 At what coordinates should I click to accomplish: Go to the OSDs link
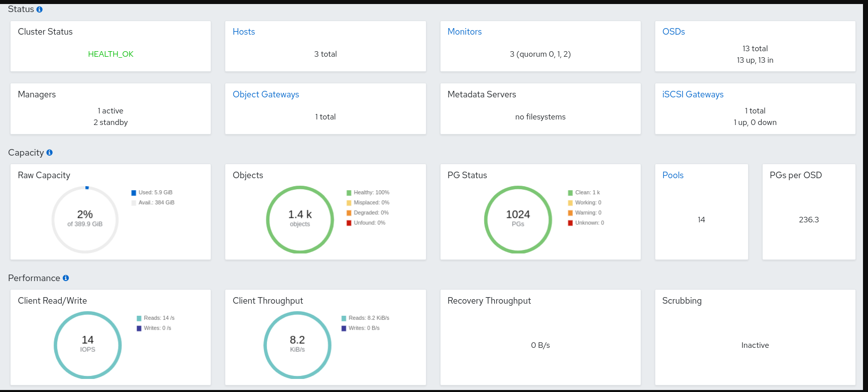pyautogui.click(x=673, y=32)
